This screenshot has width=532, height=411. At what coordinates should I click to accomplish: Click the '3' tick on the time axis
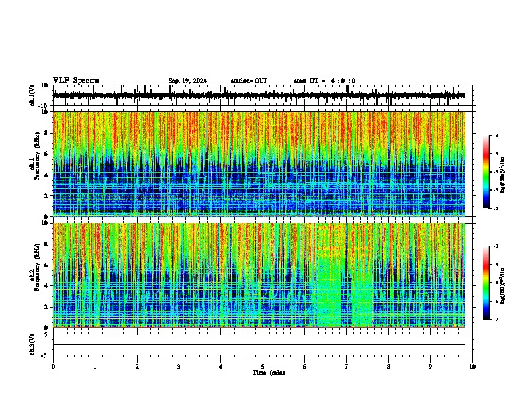tap(179, 367)
